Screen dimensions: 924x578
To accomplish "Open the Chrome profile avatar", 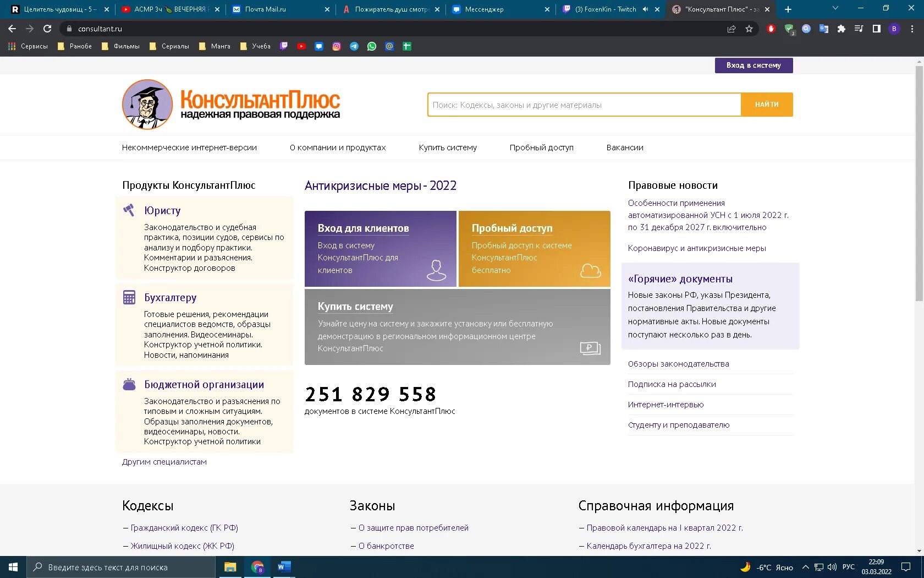I will tap(894, 29).
